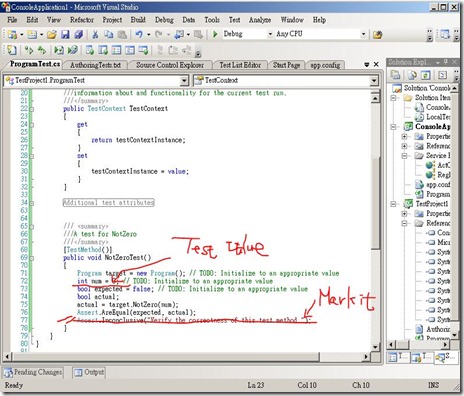Click the Add New Item icon
464x396 pixels.
(x=32, y=34)
